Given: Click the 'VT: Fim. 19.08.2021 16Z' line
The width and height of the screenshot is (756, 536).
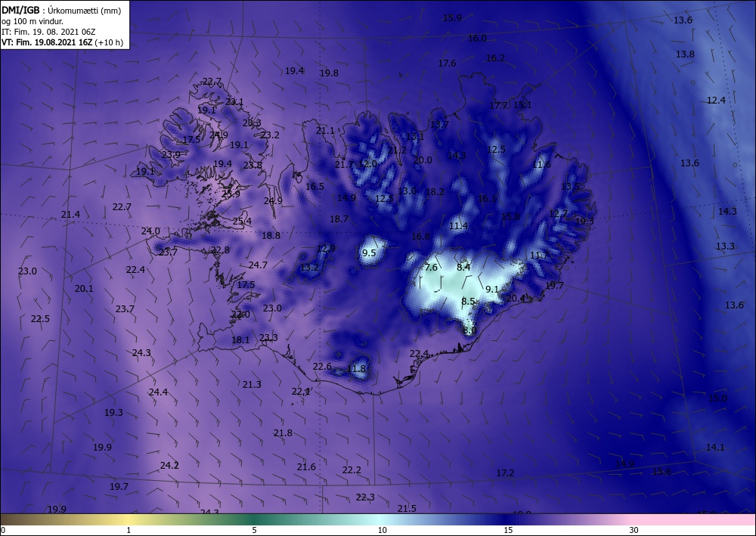Looking at the screenshot, I should pos(47,42).
